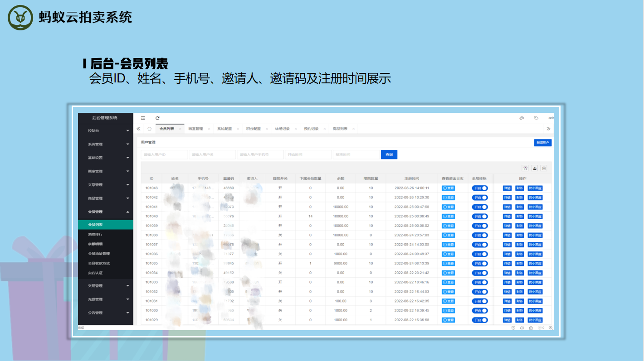Open 消费排行 in the sidebar submenu
Viewport: 644px width, 361px height.
click(x=95, y=235)
